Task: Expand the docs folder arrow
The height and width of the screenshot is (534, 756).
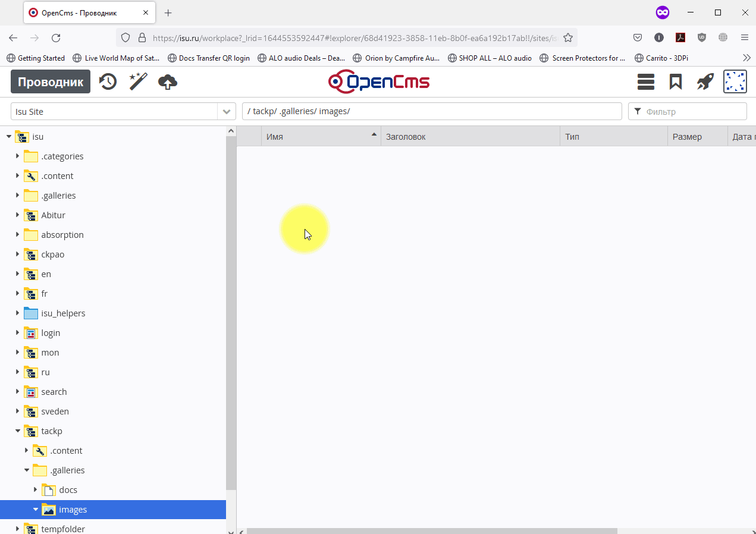Action: point(36,490)
